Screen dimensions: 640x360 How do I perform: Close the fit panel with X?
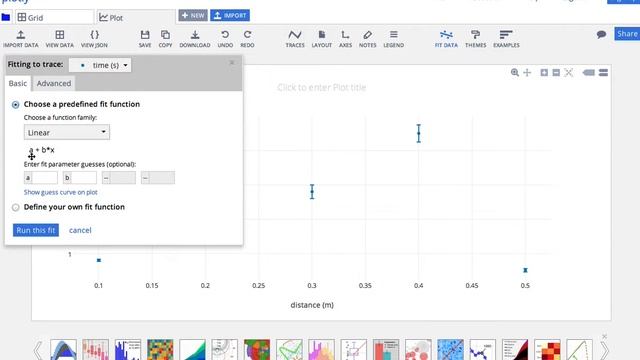[232, 62]
